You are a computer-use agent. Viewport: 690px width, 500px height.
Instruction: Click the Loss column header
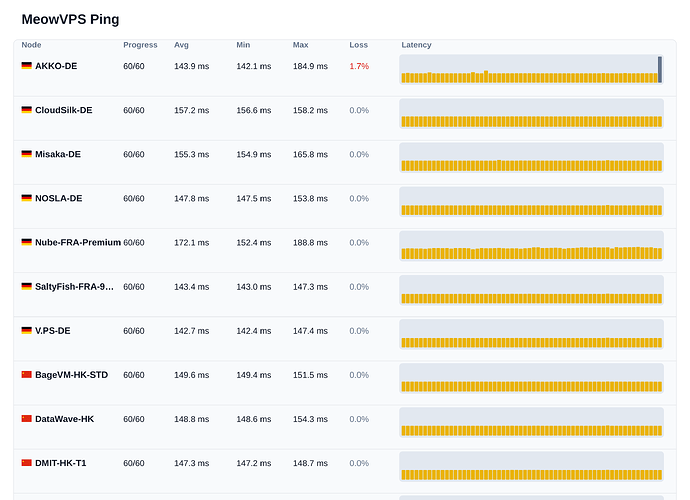[x=359, y=45]
